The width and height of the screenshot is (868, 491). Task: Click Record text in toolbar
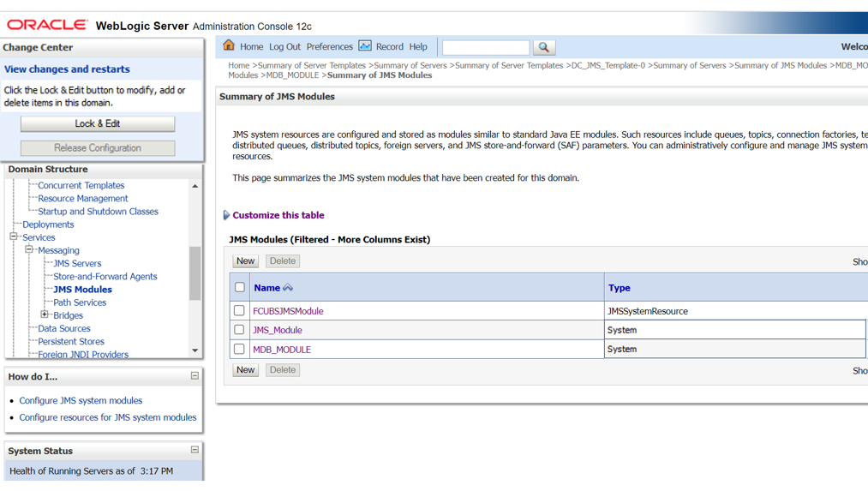pyautogui.click(x=390, y=47)
